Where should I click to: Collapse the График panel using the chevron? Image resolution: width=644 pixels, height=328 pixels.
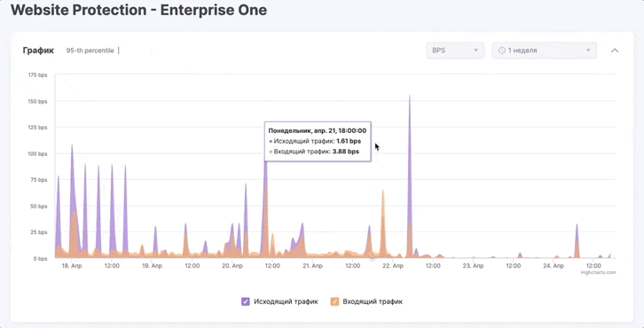point(615,51)
